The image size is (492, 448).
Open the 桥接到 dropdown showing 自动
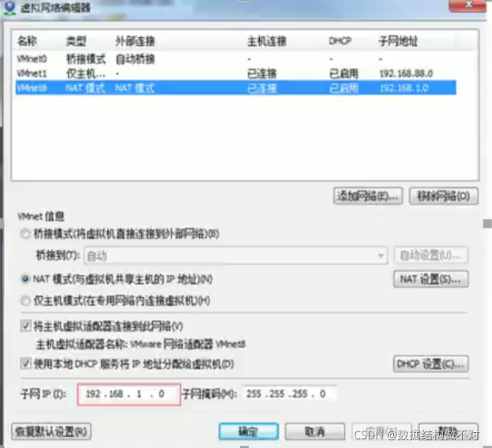pyautogui.click(x=235, y=256)
